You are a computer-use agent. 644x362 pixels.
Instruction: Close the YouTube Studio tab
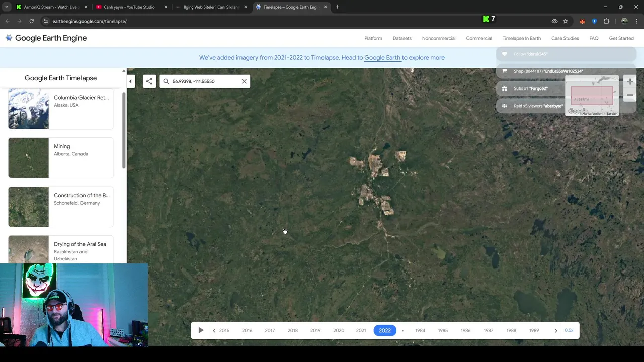tap(166, 7)
